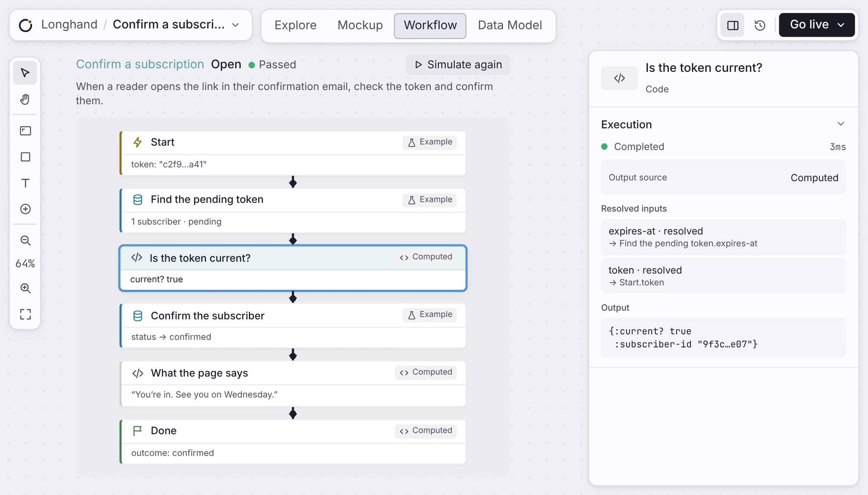Toggle the side panel layout
868x495 pixels.
[733, 25]
